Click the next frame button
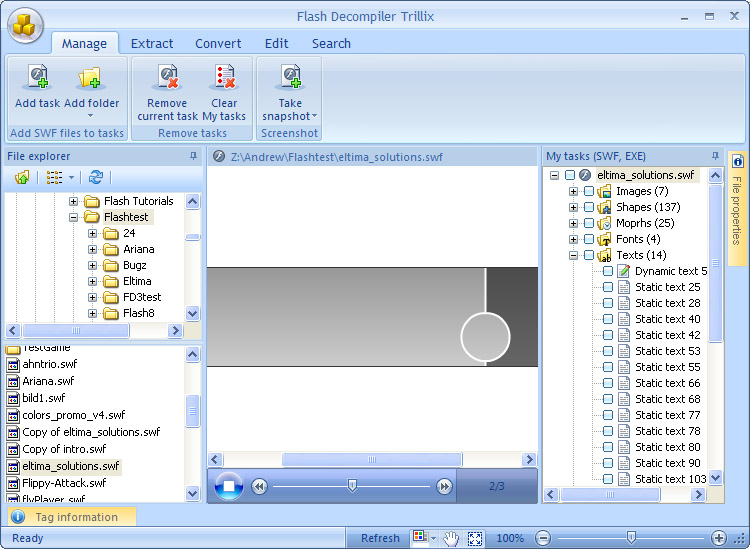 [444, 486]
